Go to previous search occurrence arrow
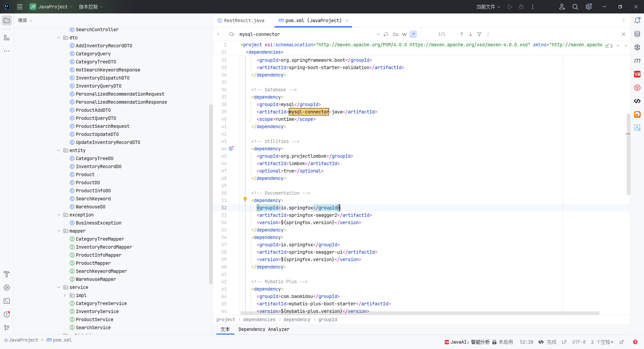This screenshot has width=644, height=349. pyautogui.click(x=462, y=34)
